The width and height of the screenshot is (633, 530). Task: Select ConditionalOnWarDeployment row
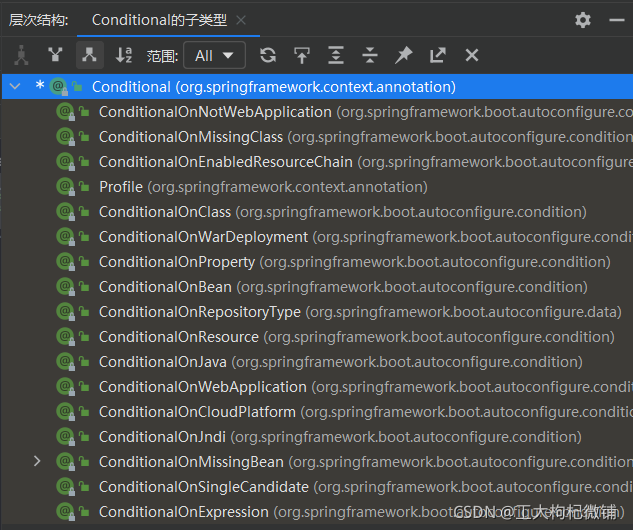click(317, 237)
